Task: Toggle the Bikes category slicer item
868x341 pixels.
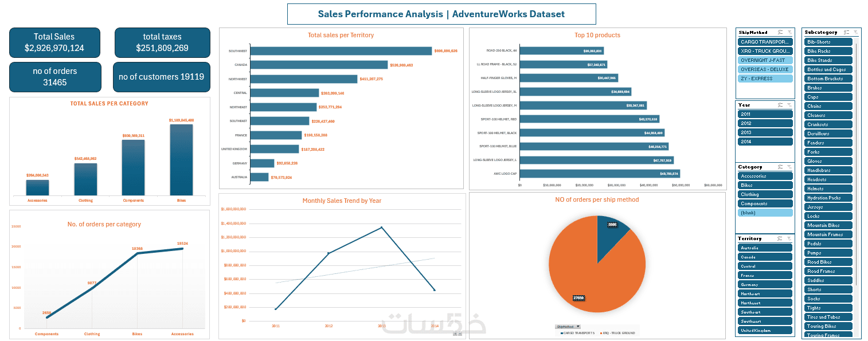Action: (765, 185)
